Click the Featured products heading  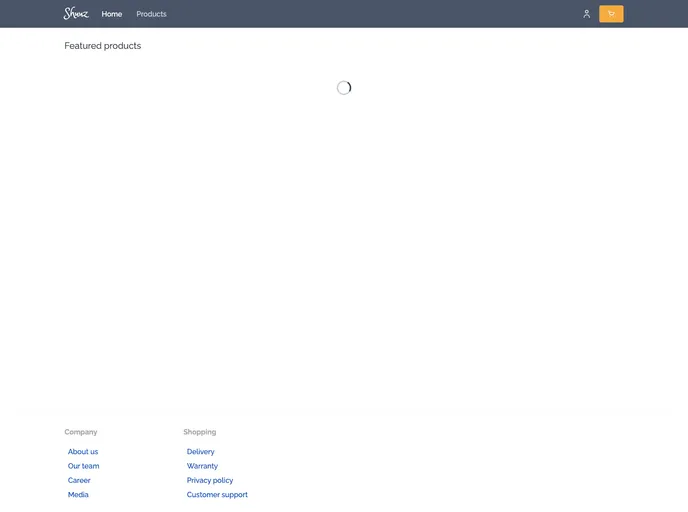tap(103, 46)
